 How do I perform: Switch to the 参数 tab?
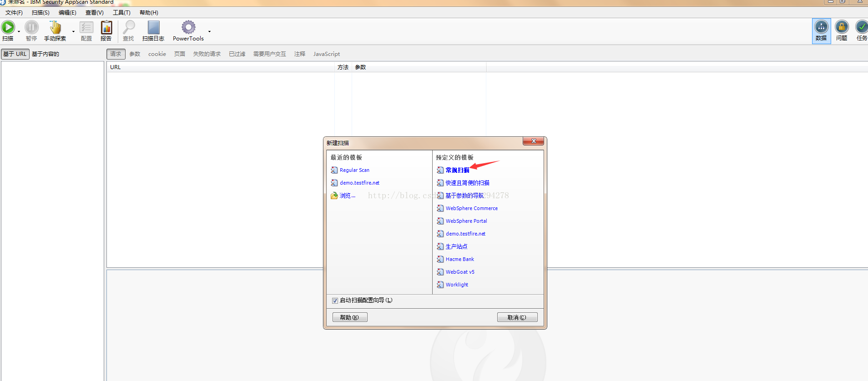(x=135, y=54)
